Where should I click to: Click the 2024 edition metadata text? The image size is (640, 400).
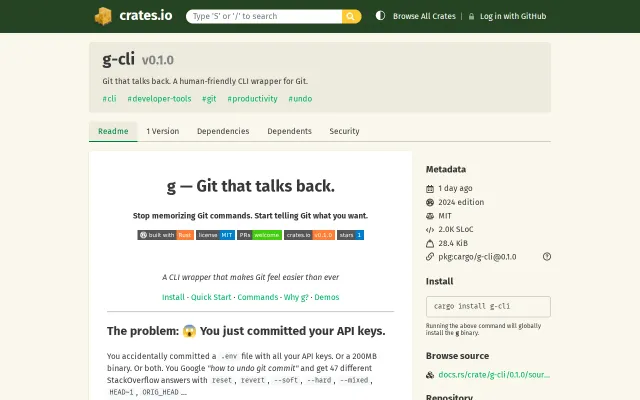click(461, 202)
